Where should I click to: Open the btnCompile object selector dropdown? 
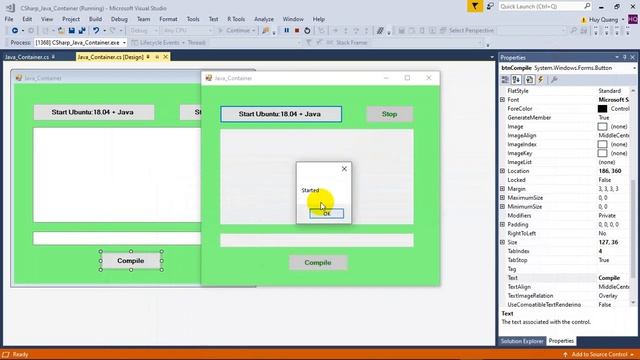click(635, 68)
